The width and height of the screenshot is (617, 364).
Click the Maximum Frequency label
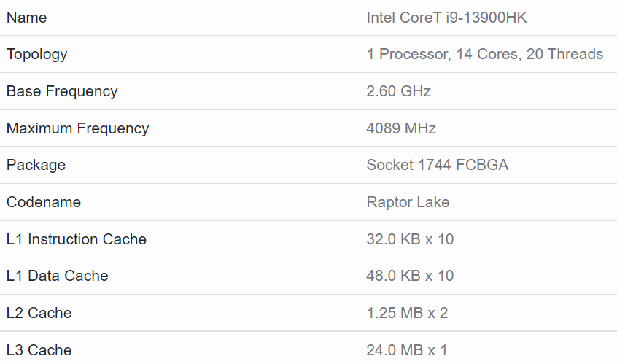(78, 128)
